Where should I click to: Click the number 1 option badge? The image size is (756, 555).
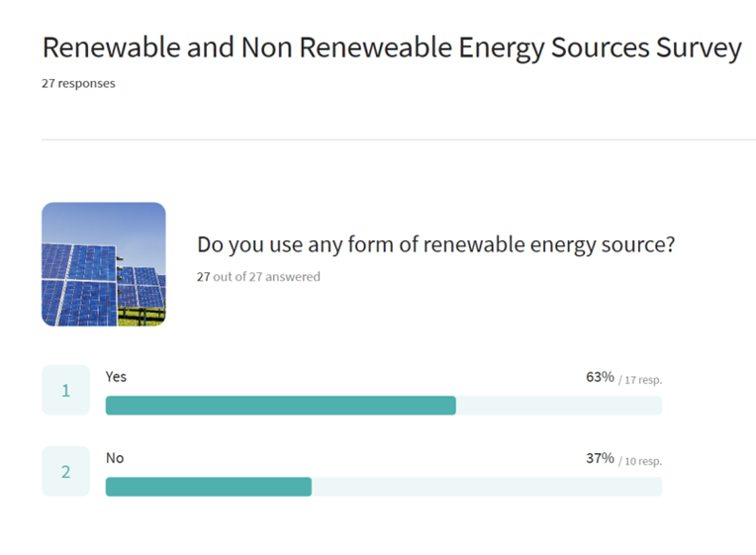[x=65, y=390]
